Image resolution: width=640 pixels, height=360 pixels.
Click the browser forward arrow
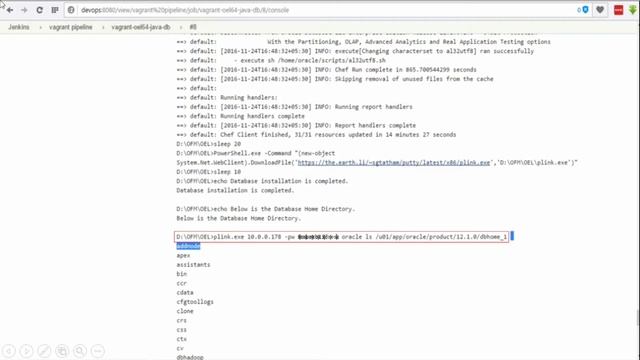point(24,10)
